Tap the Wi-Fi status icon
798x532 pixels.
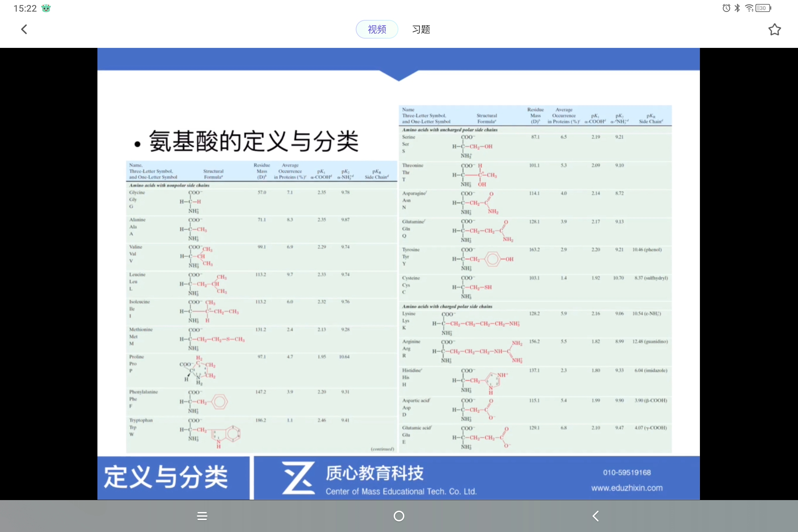point(749,8)
